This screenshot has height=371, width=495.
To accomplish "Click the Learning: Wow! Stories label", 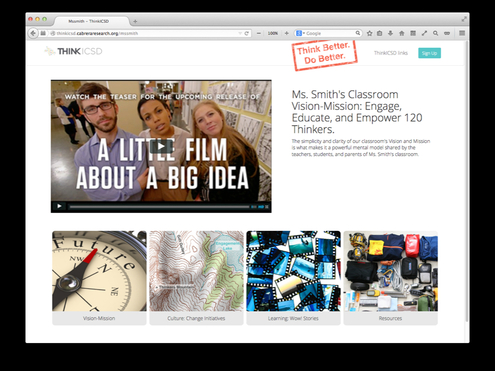I will [x=293, y=318].
